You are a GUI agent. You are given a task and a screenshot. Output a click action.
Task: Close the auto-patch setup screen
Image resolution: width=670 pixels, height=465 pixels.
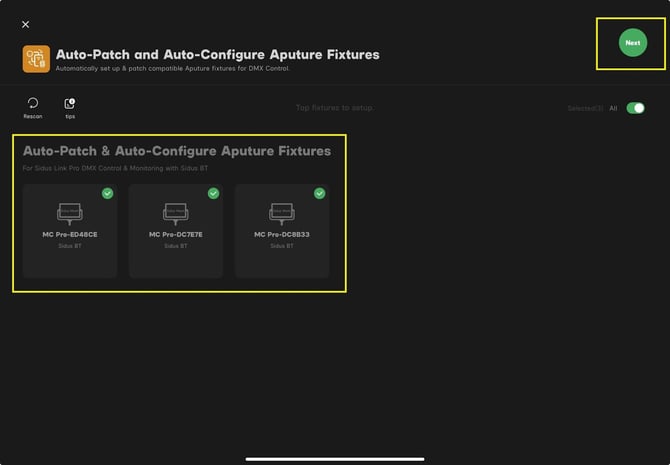point(26,24)
